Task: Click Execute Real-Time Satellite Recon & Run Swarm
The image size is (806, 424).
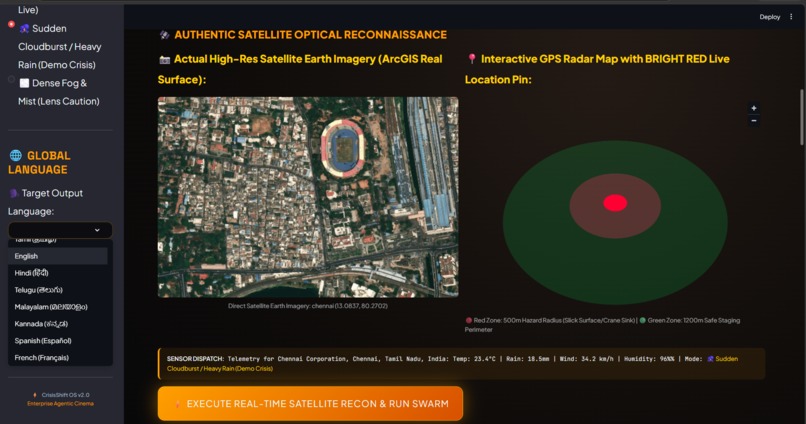Action: point(310,403)
